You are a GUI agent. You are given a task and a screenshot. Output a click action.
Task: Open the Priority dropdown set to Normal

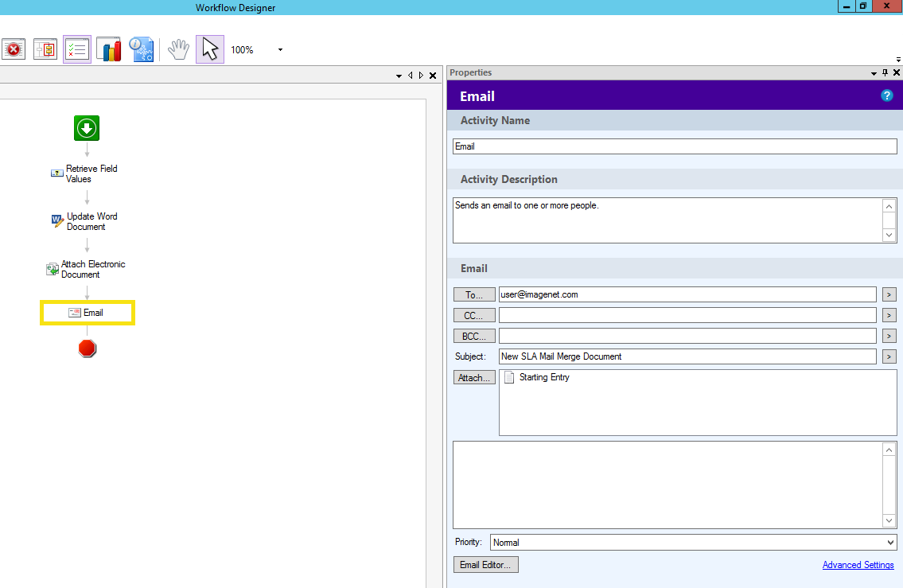tap(693, 543)
